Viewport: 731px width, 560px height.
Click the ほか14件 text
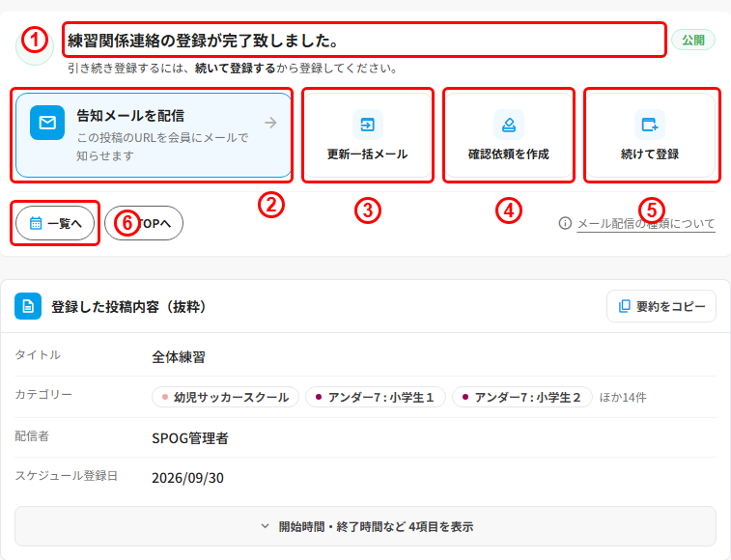tap(623, 397)
